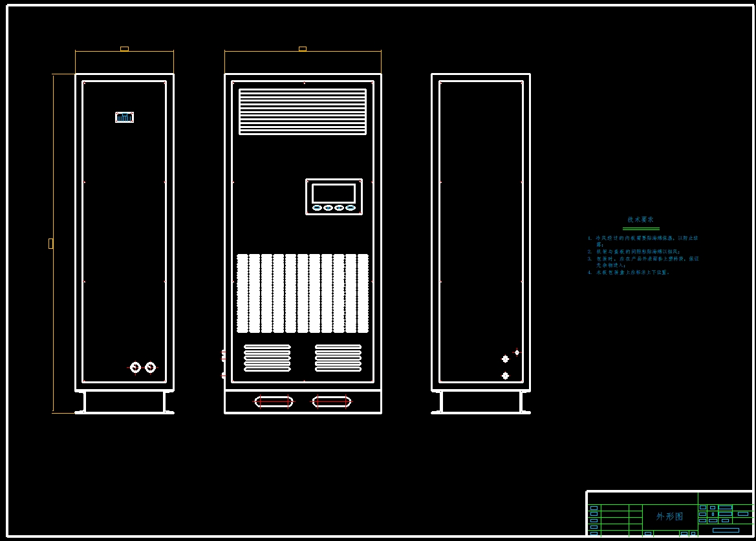756x541 pixels.
Task: Select the 技术要求 heading text
Action: (640, 219)
